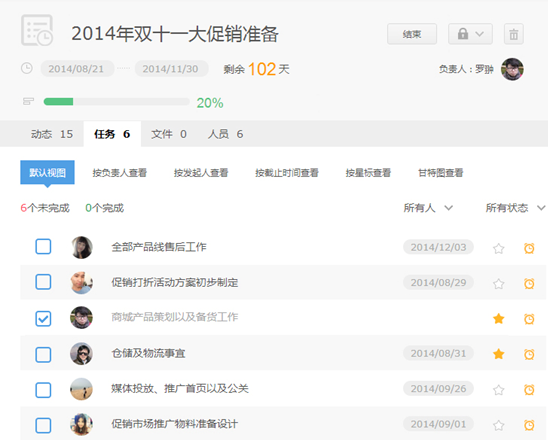Uncheck the 商城产品策划以及备货工作 checkbox
The width and height of the screenshot is (548, 440).
(x=43, y=318)
